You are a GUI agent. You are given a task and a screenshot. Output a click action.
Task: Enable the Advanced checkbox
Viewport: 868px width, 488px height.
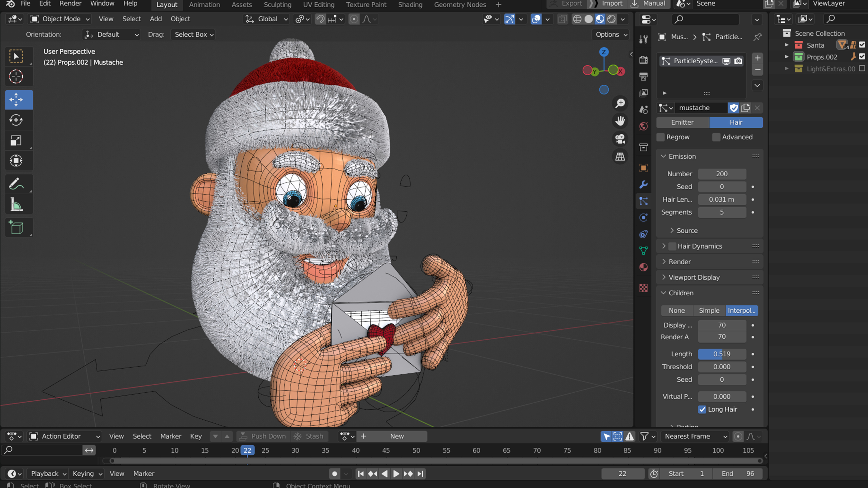coord(716,137)
